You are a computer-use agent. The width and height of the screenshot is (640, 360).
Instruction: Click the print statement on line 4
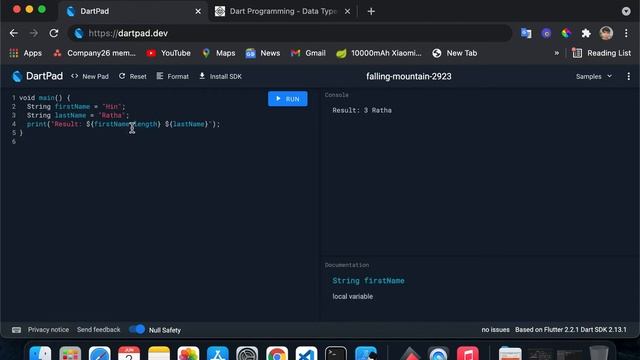(x=123, y=124)
